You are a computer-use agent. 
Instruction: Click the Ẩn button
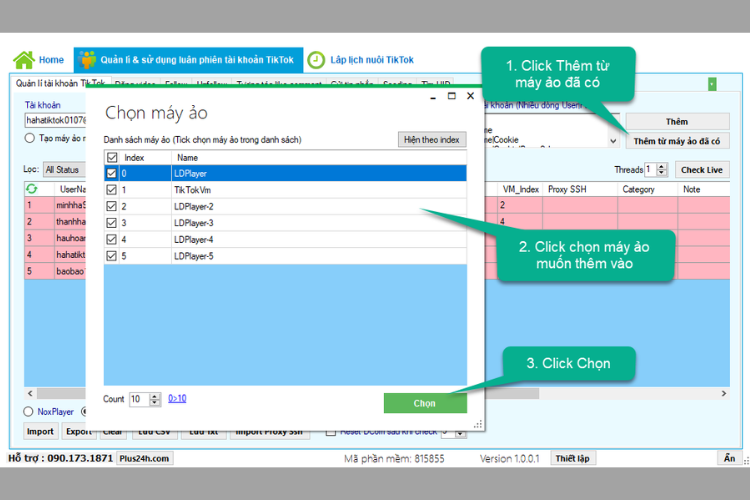click(x=729, y=458)
